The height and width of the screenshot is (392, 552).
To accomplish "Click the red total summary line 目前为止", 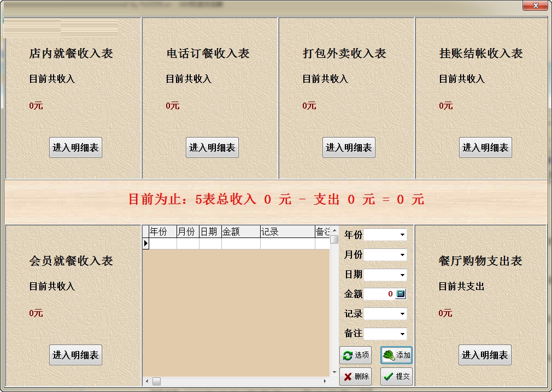I will tap(277, 199).
